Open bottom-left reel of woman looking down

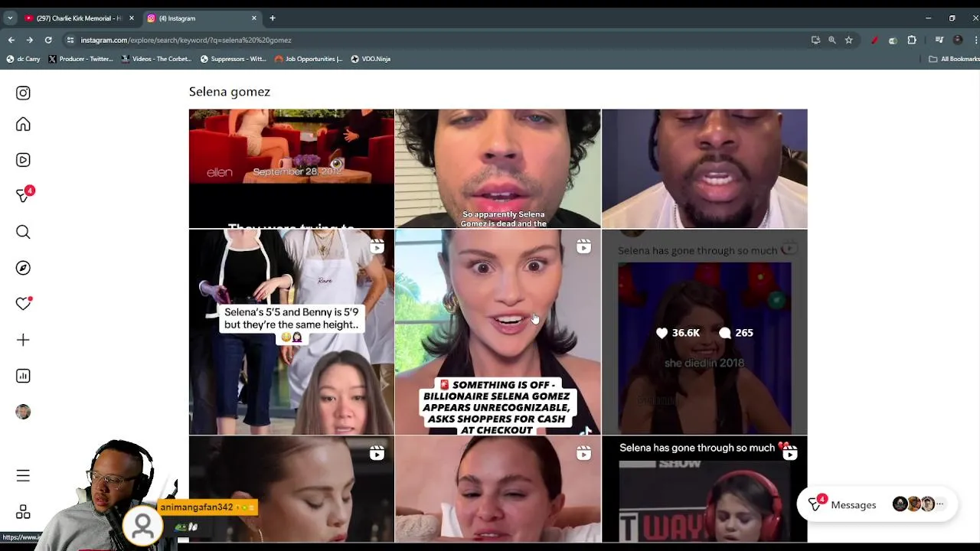[x=292, y=489]
